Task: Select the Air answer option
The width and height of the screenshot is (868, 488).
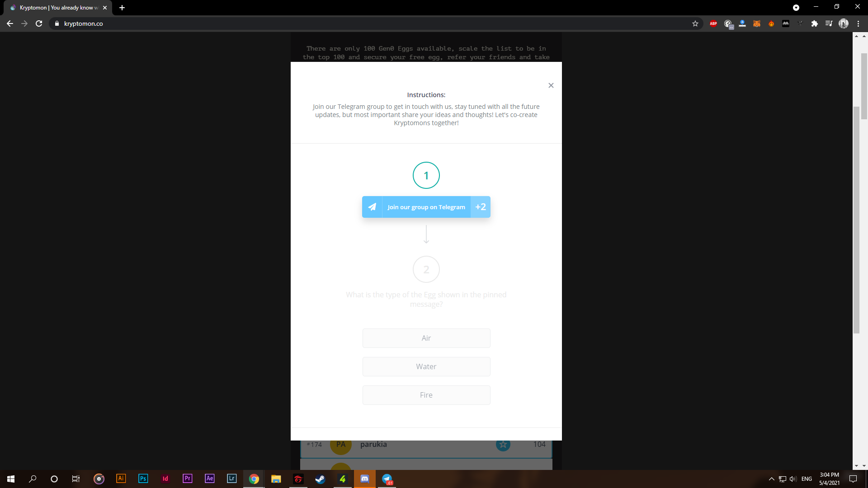Action: click(426, 338)
